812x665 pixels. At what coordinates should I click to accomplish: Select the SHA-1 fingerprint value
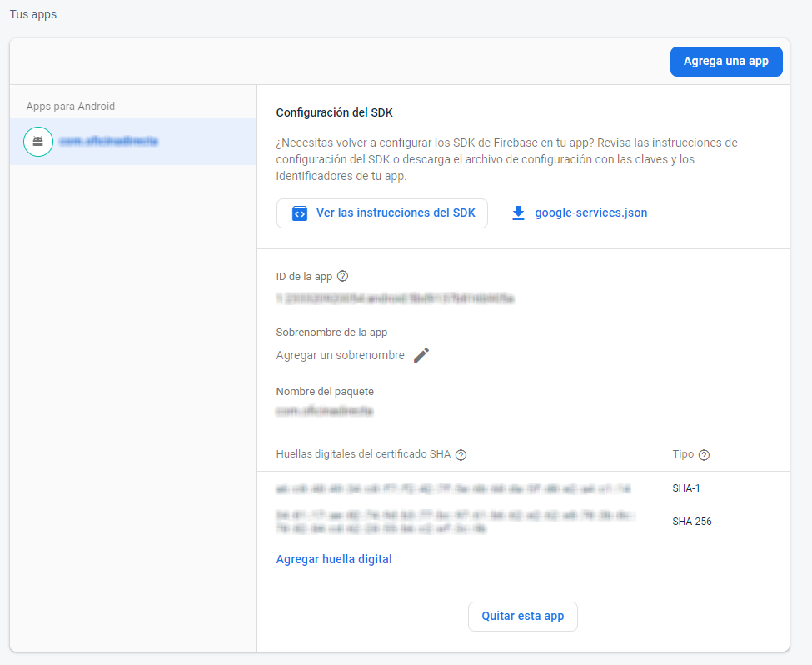point(453,488)
